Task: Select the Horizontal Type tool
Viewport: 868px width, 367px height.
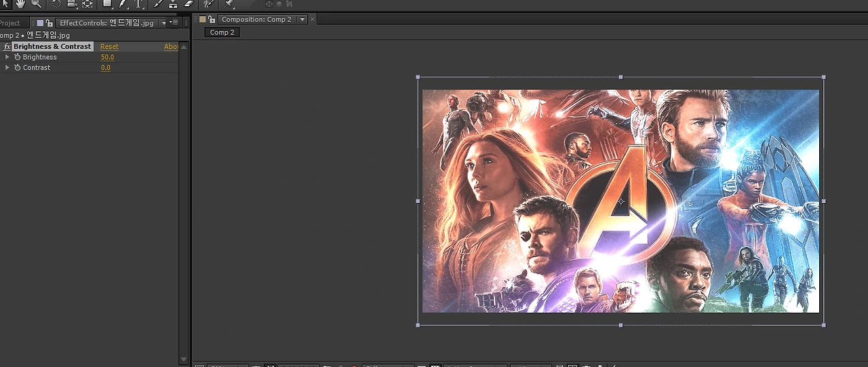Action: (138, 3)
